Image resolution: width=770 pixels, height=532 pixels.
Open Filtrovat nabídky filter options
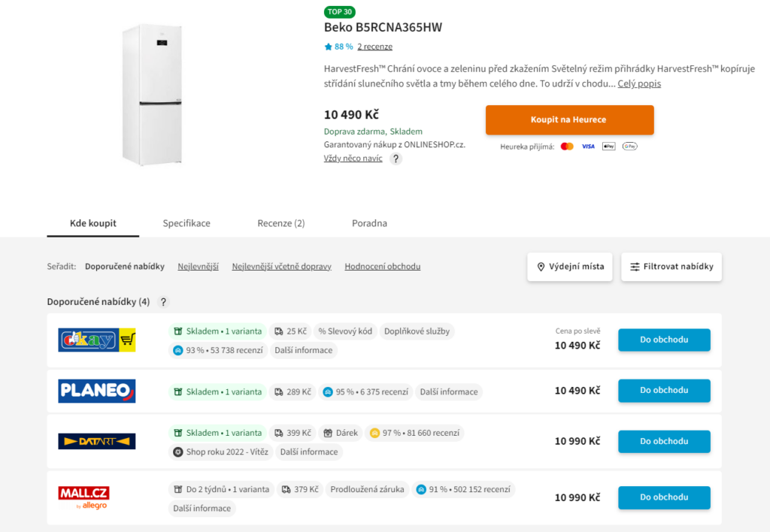pos(671,267)
